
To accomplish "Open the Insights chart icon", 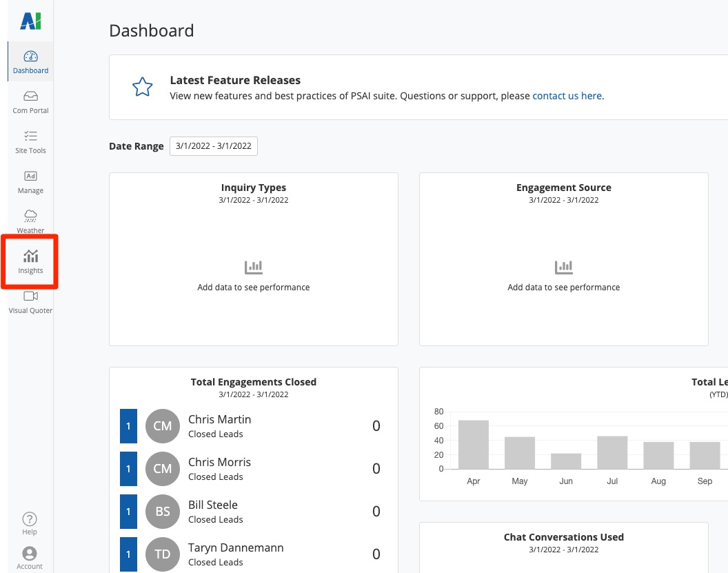I will (30, 257).
